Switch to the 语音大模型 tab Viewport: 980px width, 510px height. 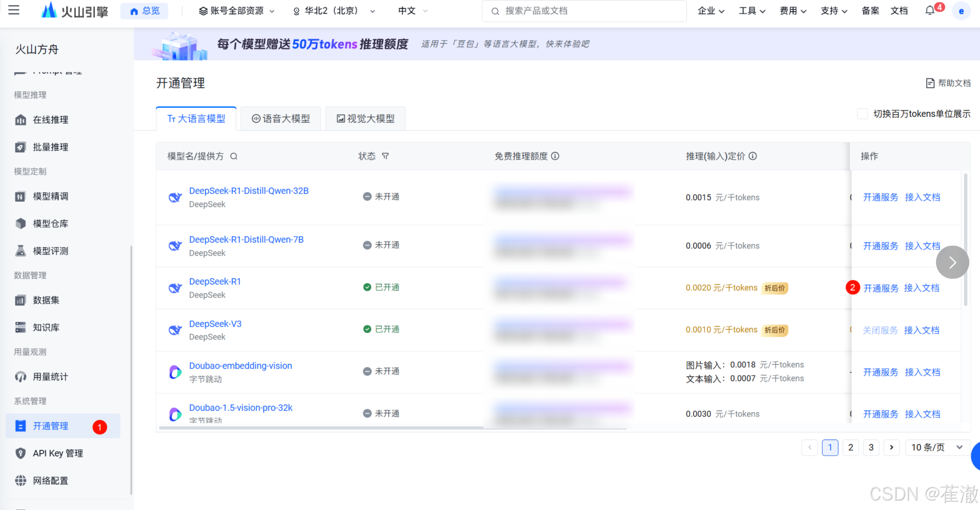[x=281, y=119]
